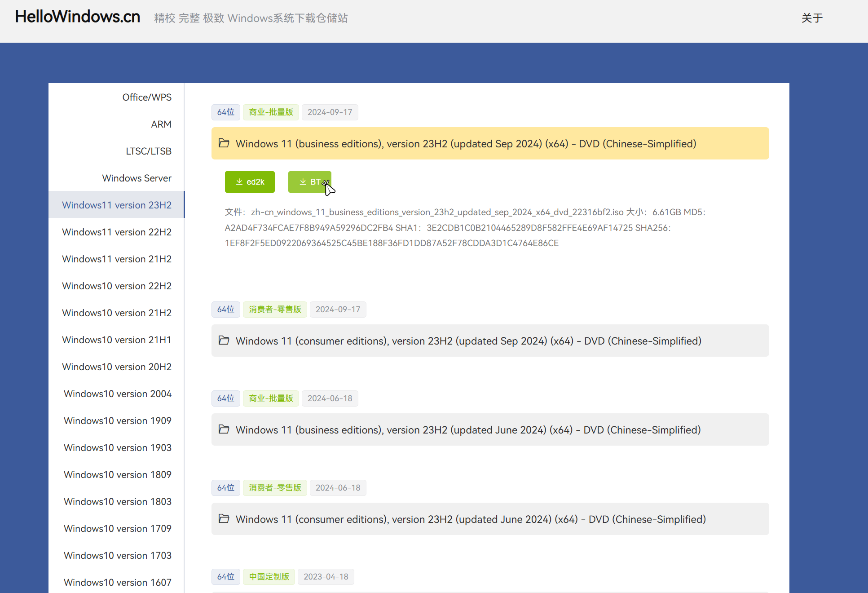This screenshot has width=868, height=593.
Task: Download via the BT button
Action: (x=310, y=182)
